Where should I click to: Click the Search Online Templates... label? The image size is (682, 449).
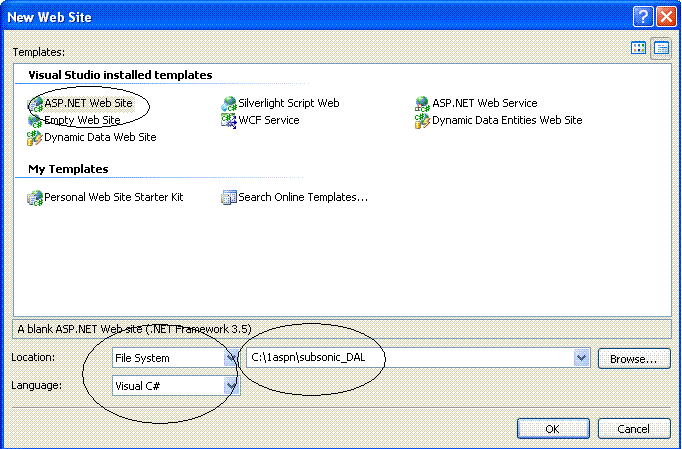(303, 197)
